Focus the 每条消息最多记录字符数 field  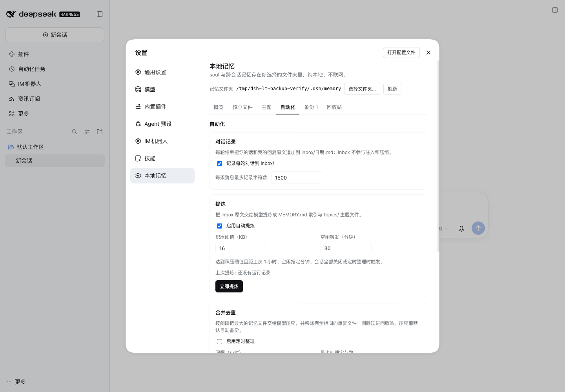tap(297, 178)
